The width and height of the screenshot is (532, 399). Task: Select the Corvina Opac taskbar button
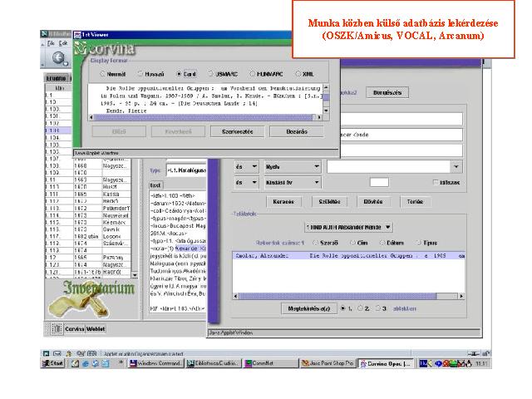pos(386,363)
